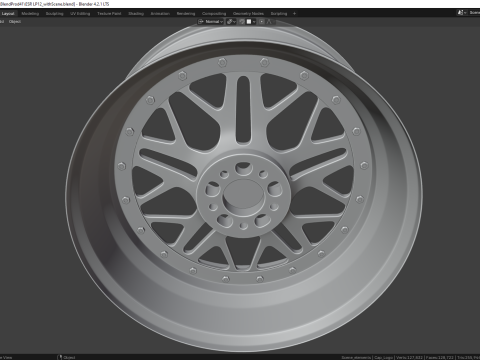
Task: Toggle proportional editing icon
Action: pyautogui.click(x=262, y=22)
